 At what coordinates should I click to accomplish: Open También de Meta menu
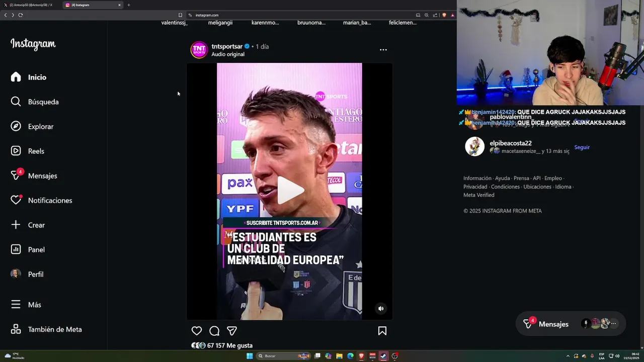[46, 329]
